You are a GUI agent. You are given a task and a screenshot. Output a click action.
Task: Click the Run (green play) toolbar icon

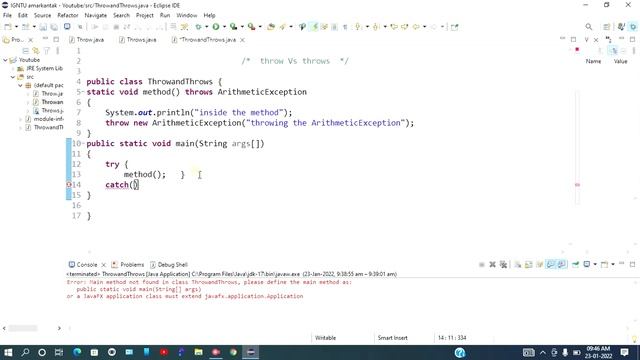tap(216, 27)
